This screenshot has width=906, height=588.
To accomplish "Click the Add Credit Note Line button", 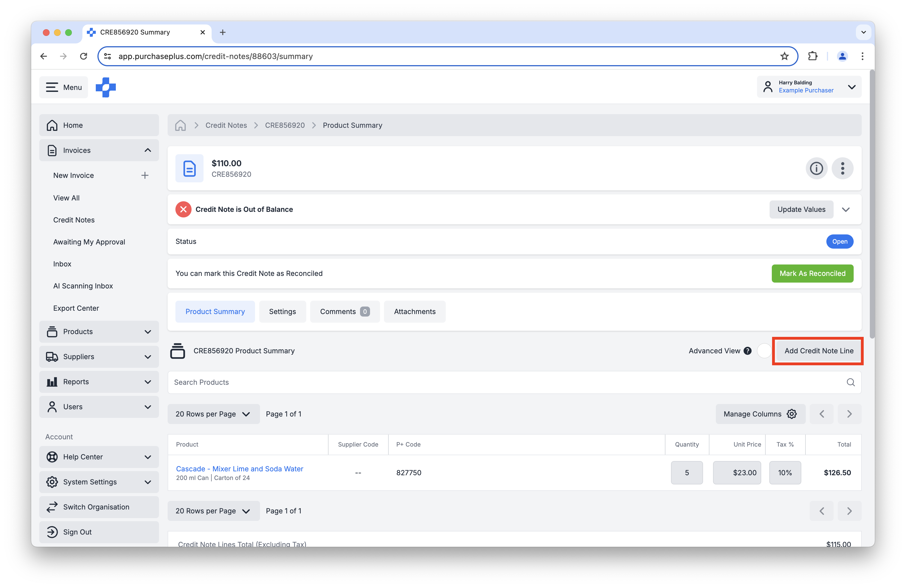I will (819, 351).
